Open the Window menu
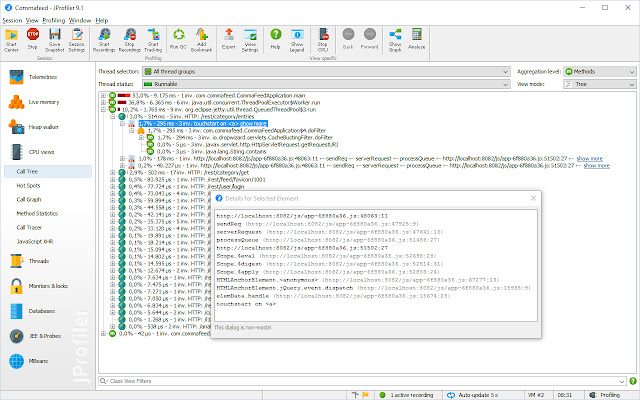The image size is (640, 400). click(x=80, y=20)
